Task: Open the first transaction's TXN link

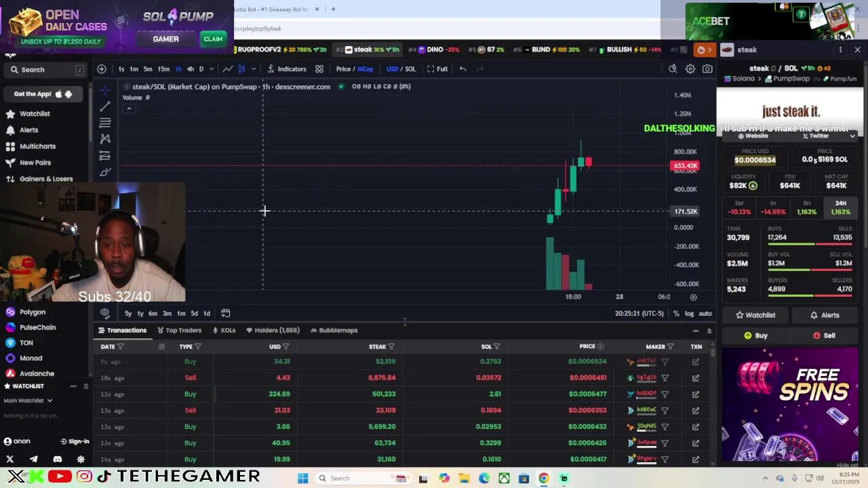Action: [696, 362]
